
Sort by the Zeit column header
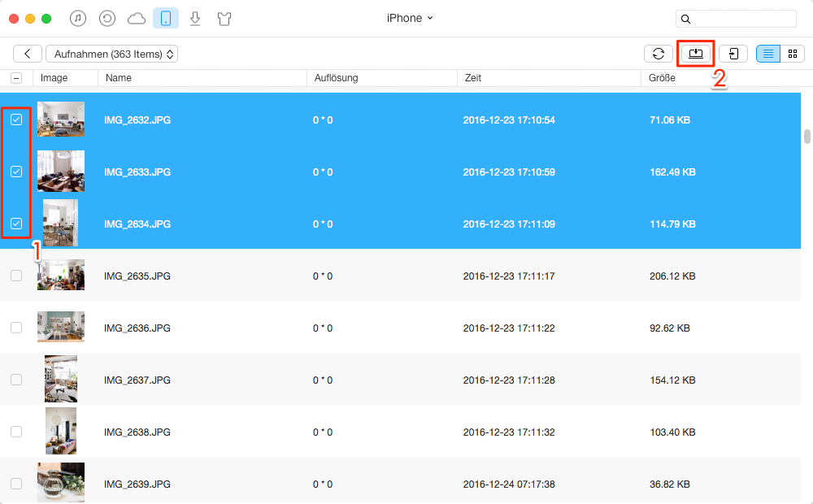click(549, 78)
